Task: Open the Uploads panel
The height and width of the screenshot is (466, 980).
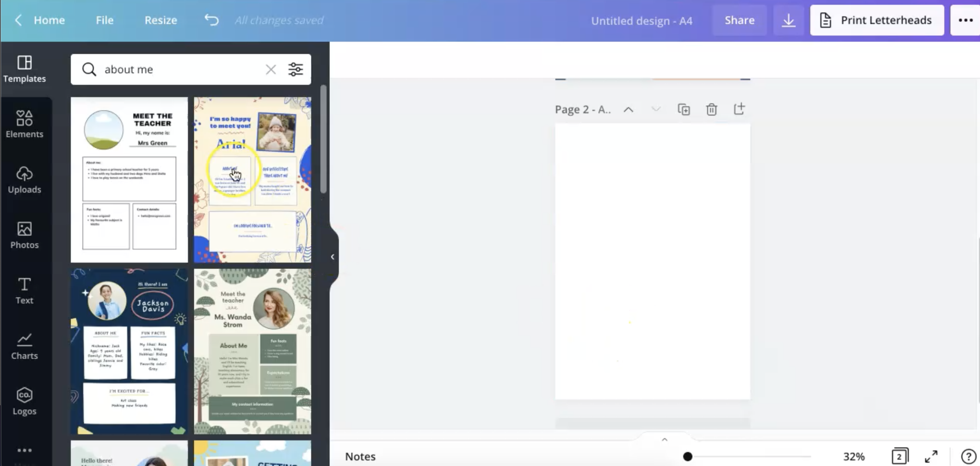Action: coord(25,180)
